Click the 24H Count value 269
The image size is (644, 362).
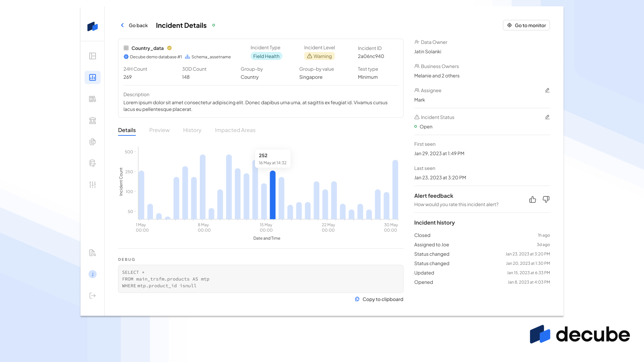pyautogui.click(x=127, y=77)
